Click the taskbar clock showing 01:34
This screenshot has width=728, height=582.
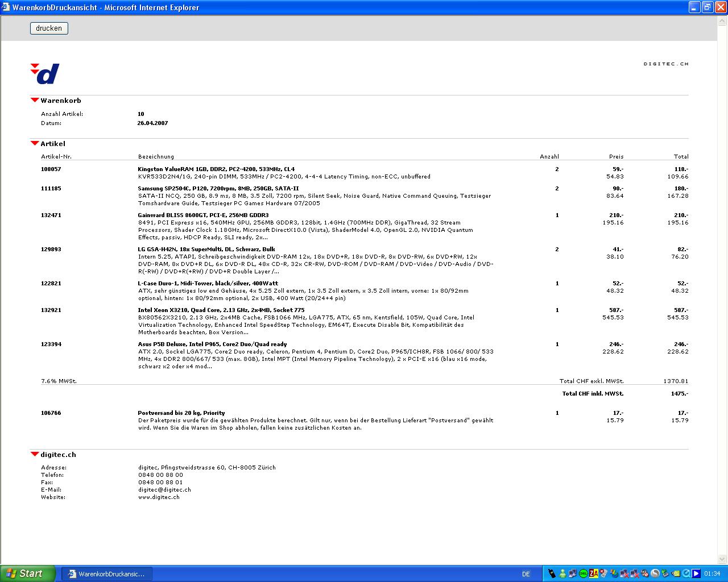[712, 574]
